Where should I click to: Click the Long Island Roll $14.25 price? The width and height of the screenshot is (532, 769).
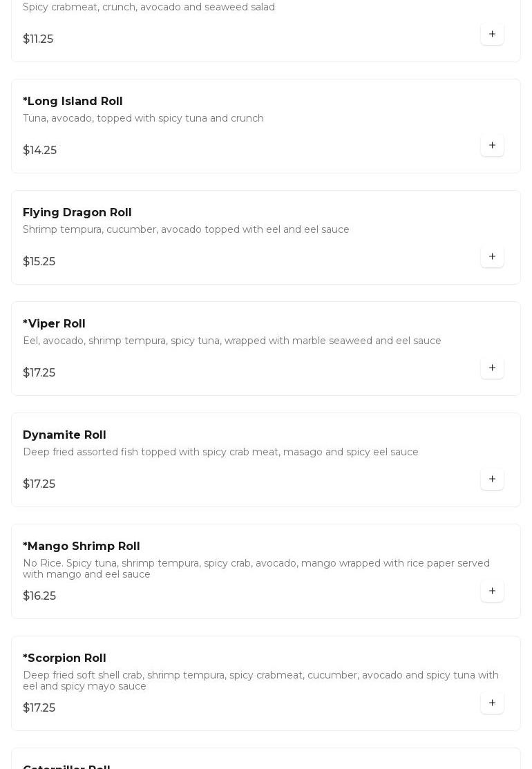(39, 151)
